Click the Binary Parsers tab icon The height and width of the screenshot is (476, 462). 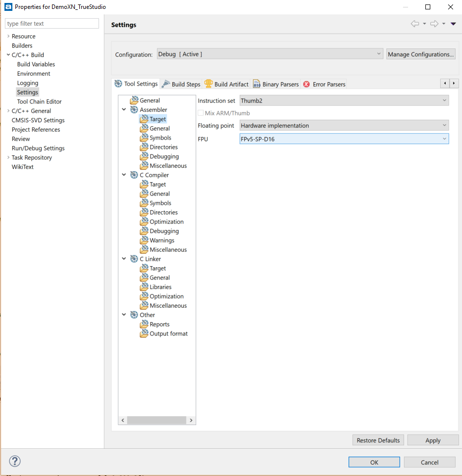[257, 84]
